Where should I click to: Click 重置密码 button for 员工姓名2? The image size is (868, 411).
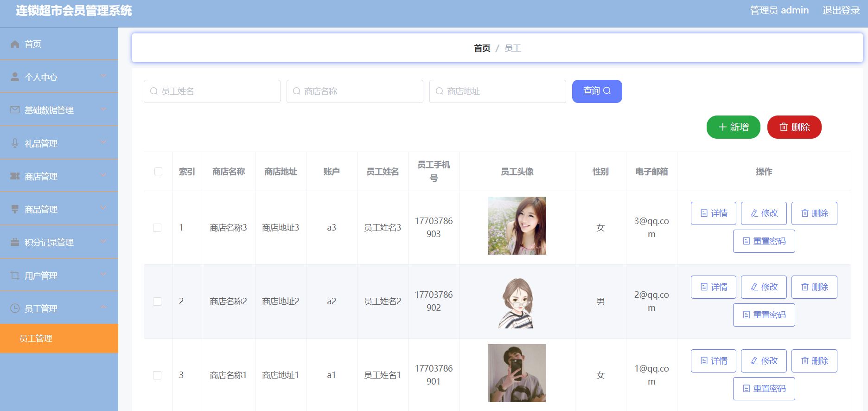(764, 315)
